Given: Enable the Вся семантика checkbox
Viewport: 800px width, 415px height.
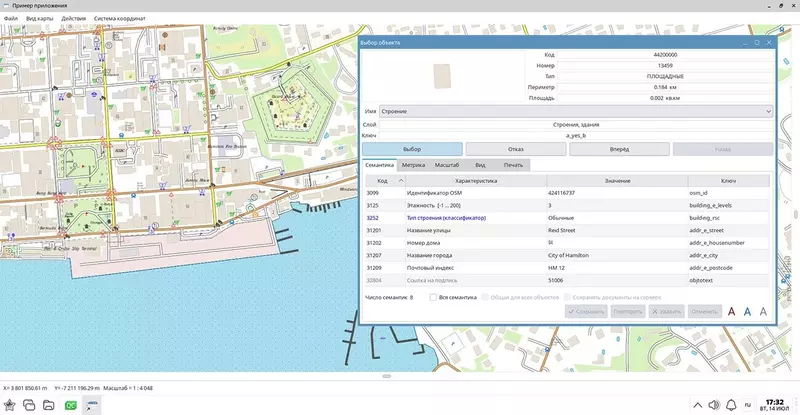Looking at the screenshot, I should pyautogui.click(x=433, y=297).
